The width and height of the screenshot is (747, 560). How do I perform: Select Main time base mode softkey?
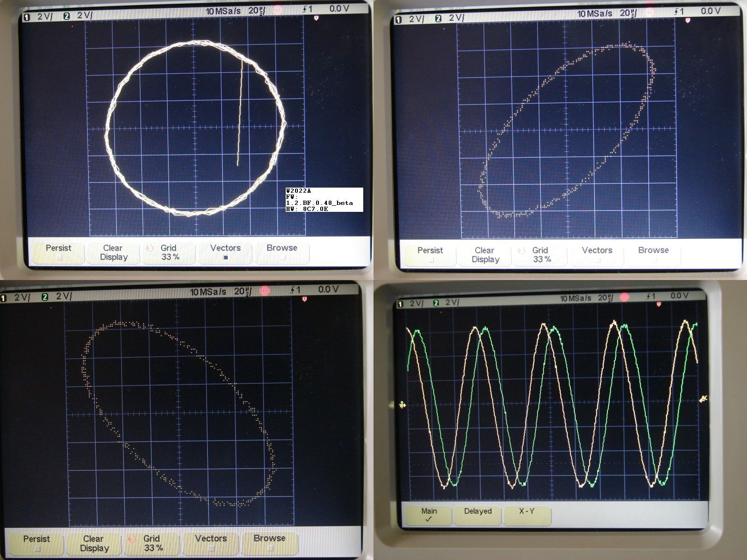click(x=429, y=515)
